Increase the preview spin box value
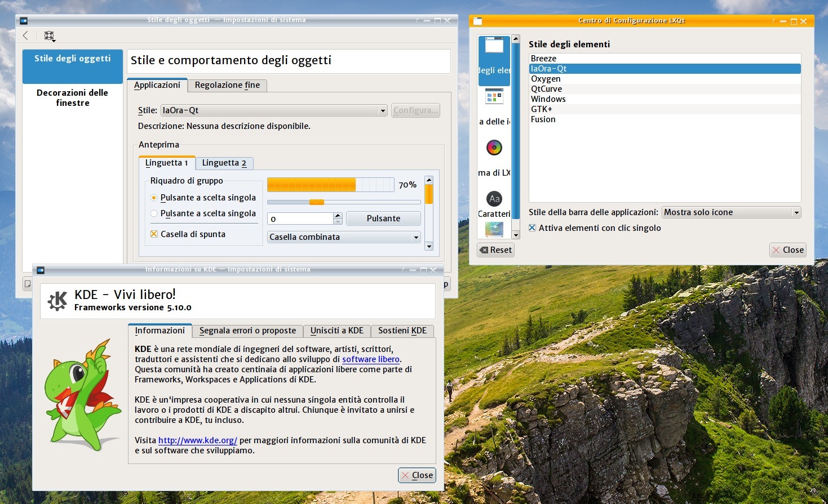 [338, 216]
